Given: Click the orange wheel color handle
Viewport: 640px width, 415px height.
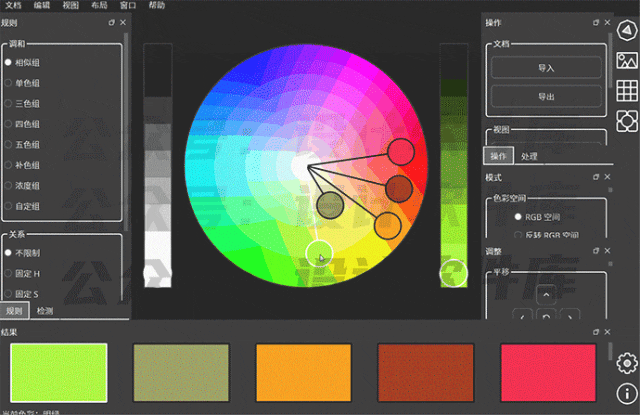Looking at the screenshot, I should pos(388,226).
